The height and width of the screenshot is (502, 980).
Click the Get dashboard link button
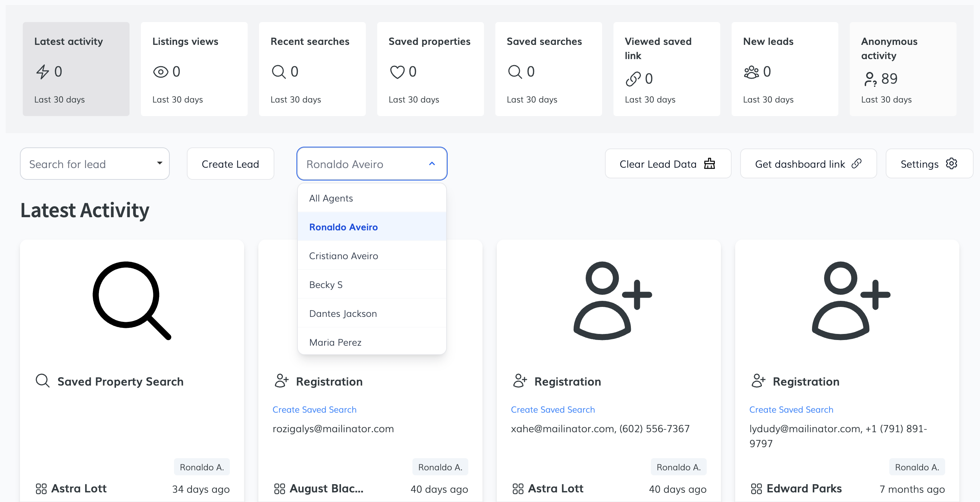pyautogui.click(x=808, y=164)
